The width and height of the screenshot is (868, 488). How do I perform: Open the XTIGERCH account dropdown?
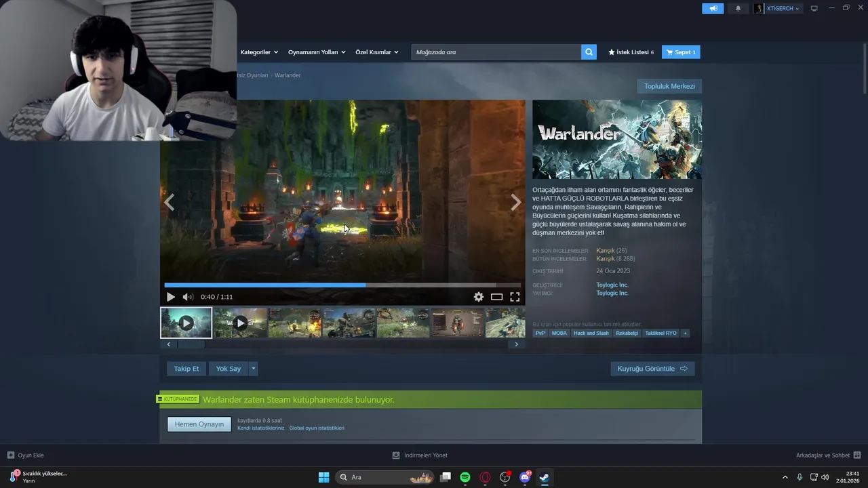[777, 8]
